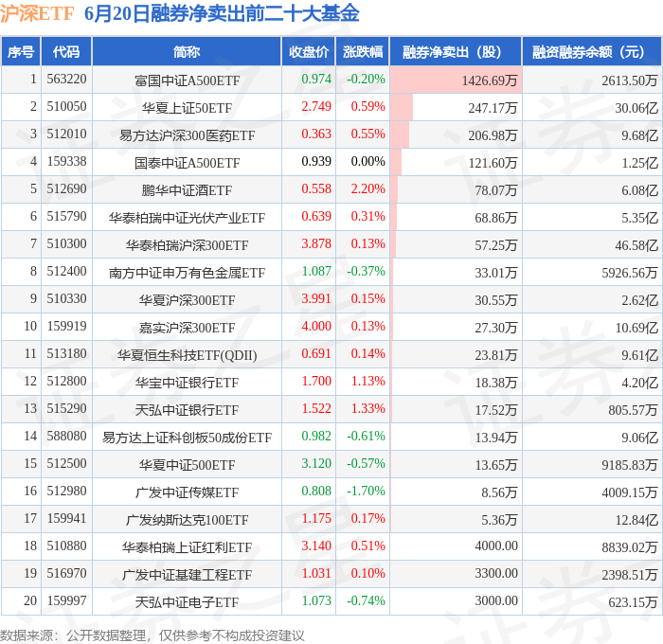This screenshot has width=663, height=644.
Task: Select 易方达沪深300医药ETF name cell
Action: click(187, 135)
